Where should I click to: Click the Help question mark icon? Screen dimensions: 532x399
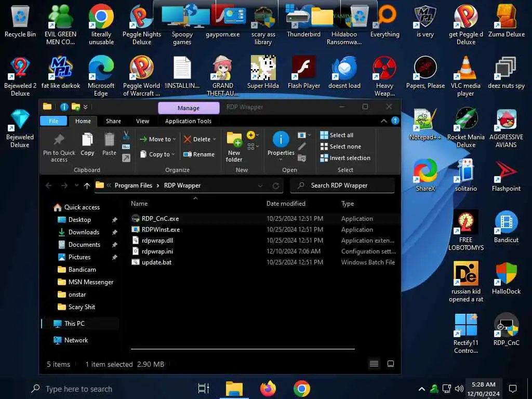pos(395,121)
